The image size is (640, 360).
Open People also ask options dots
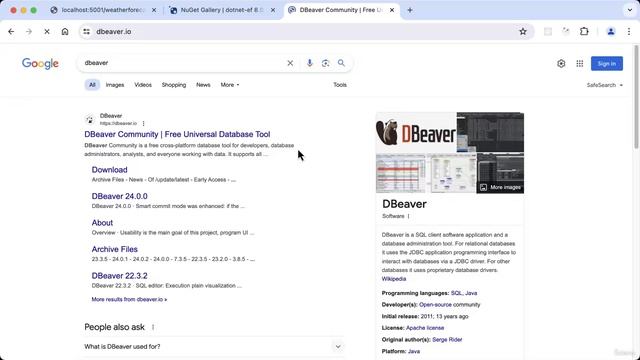[153, 327]
